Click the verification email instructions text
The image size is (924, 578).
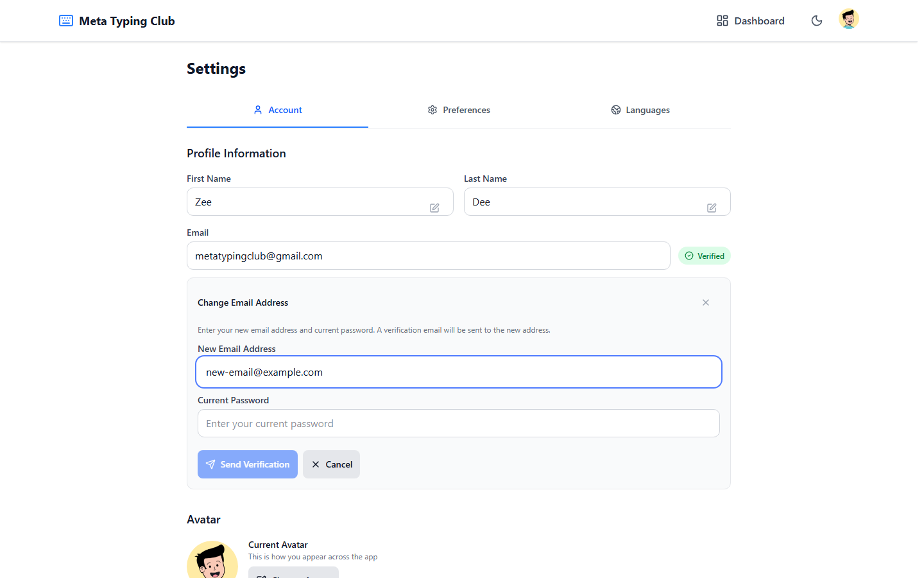tap(374, 330)
